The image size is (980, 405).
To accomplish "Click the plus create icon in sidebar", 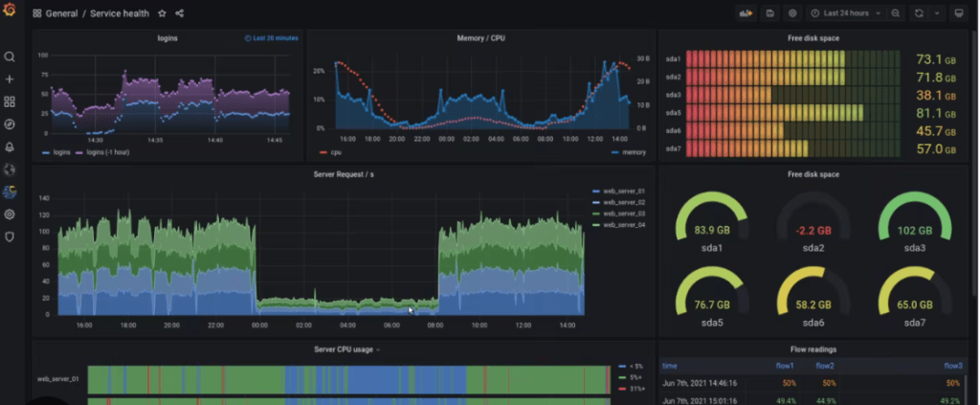I will [10, 79].
